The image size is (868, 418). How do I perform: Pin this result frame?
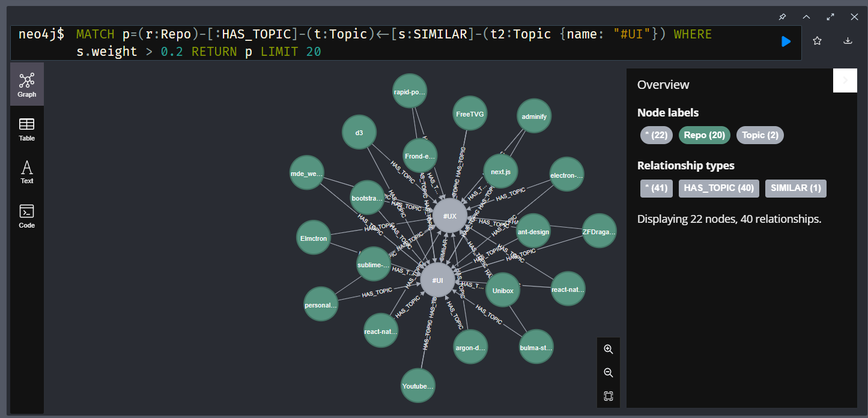(x=782, y=17)
